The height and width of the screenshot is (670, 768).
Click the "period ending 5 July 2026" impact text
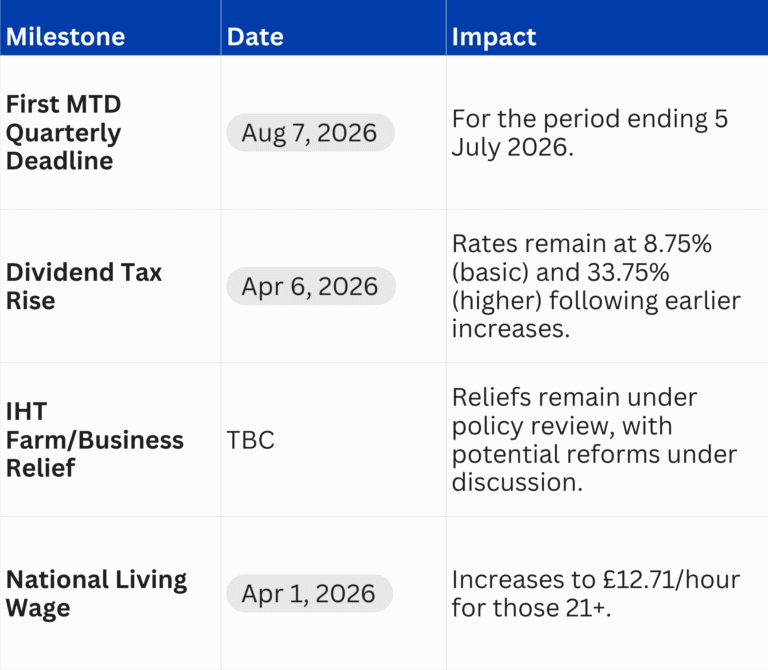tap(590, 133)
